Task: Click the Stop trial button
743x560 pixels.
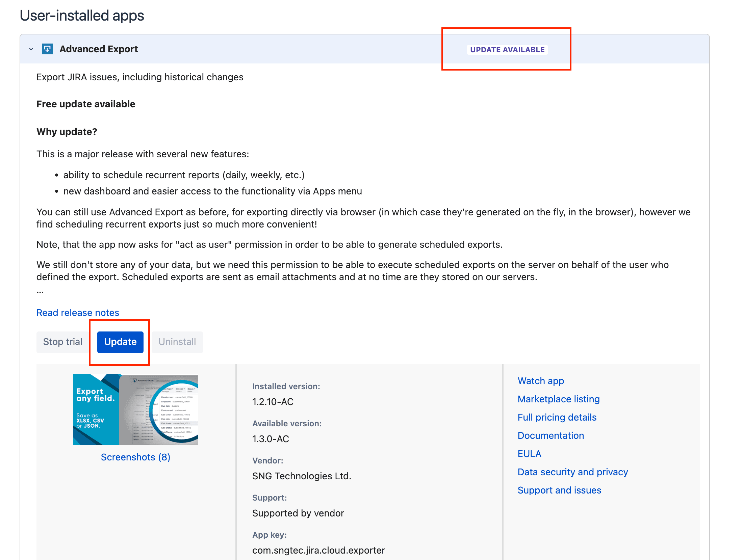Action: tap(62, 342)
